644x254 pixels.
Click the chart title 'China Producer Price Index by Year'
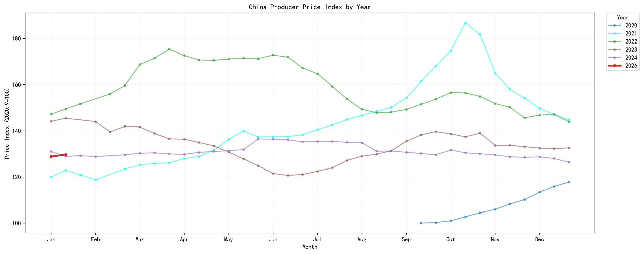(309, 7)
